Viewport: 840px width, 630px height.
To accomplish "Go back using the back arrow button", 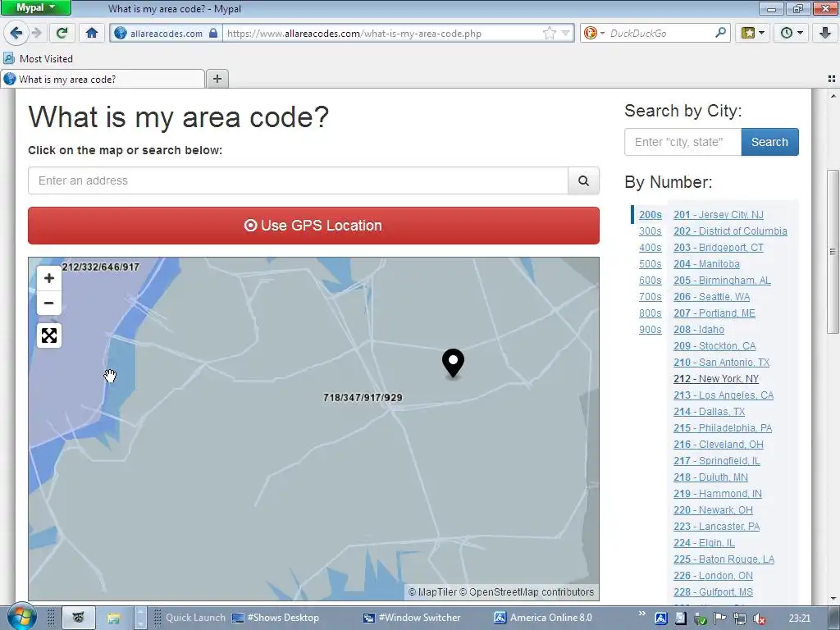I will (x=16, y=33).
